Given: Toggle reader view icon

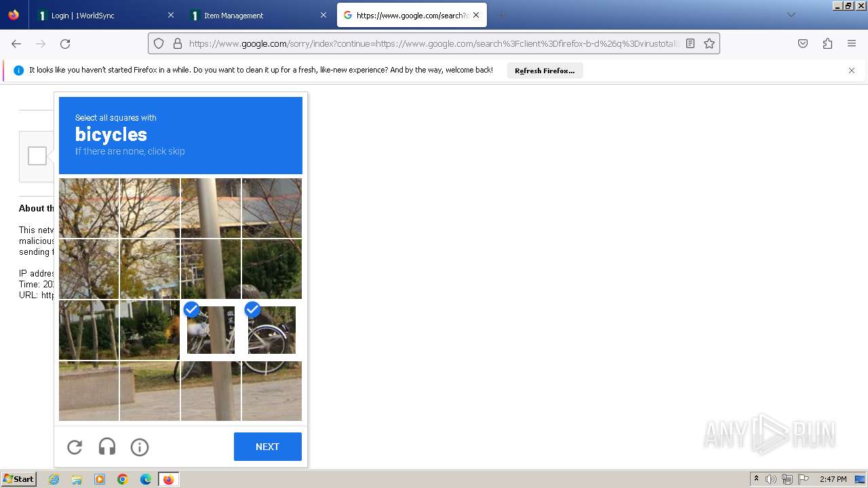Looking at the screenshot, I should [x=690, y=43].
